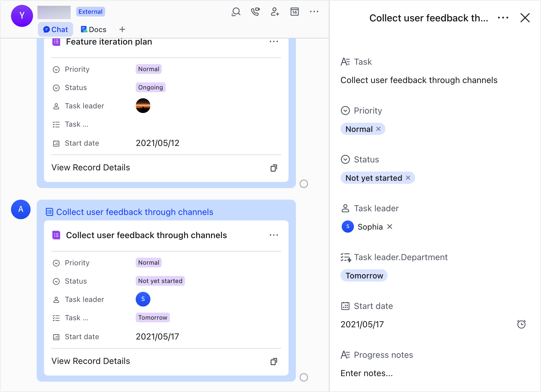Click the Start date calendar icon in panel
Viewport: 541px width, 392px height.
[x=345, y=306]
